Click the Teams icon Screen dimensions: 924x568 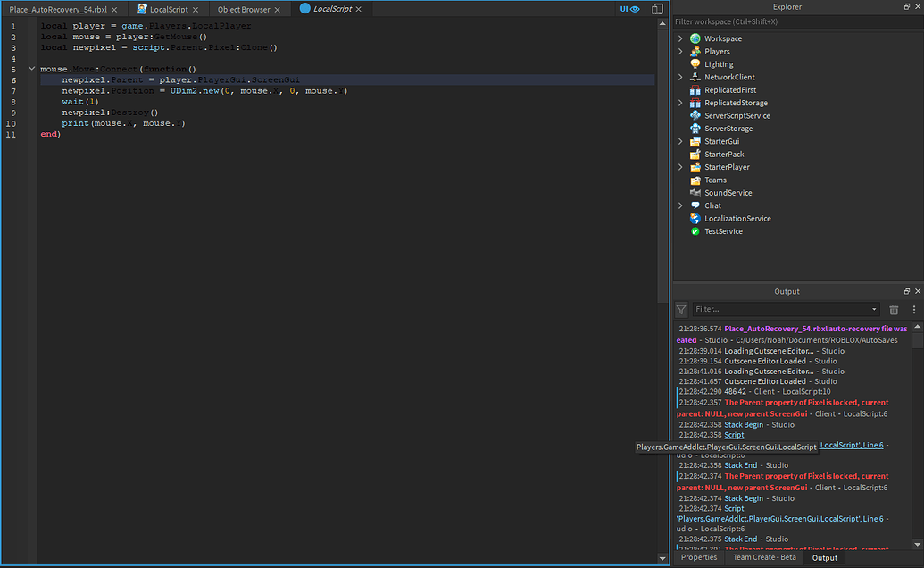(695, 180)
